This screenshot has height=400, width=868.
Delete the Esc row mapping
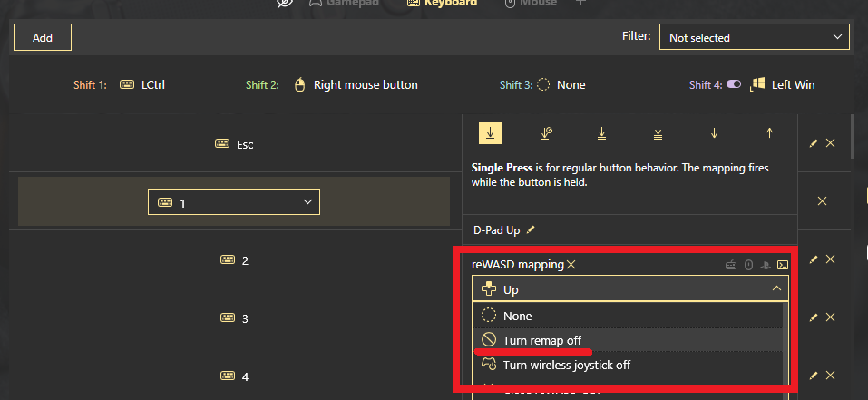click(831, 143)
